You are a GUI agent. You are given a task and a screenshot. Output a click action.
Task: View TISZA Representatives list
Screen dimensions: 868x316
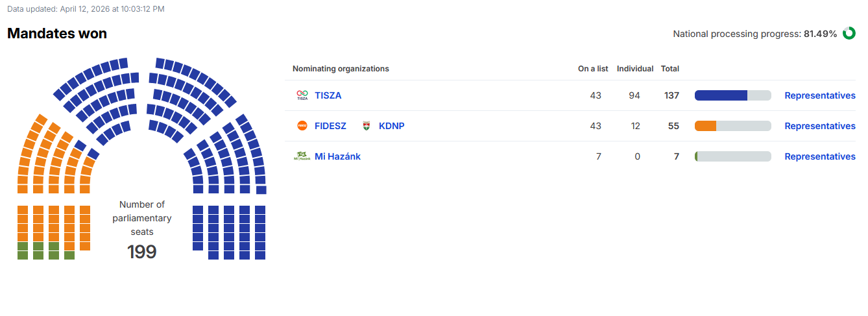820,95
